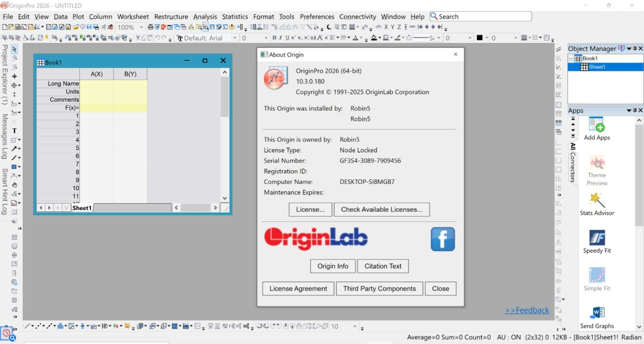Open the Object Manager panel menu arrow

point(629,49)
